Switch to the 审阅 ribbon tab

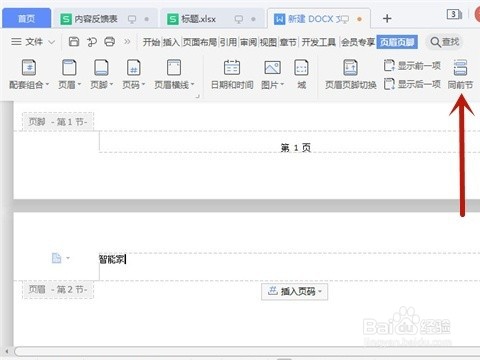tap(249, 42)
